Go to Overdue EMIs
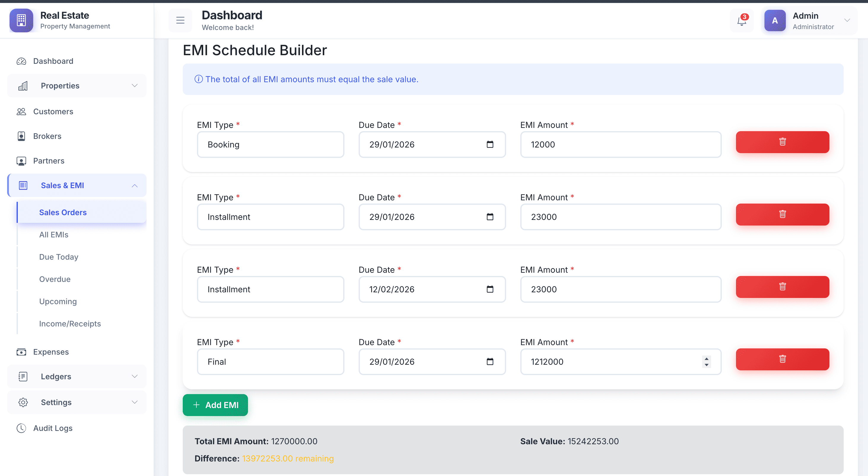868x476 pixels. point(55,279)
